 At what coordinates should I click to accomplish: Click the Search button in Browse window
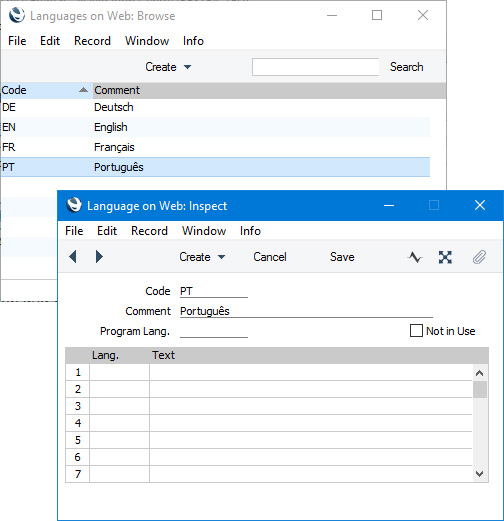pos(406,67)
